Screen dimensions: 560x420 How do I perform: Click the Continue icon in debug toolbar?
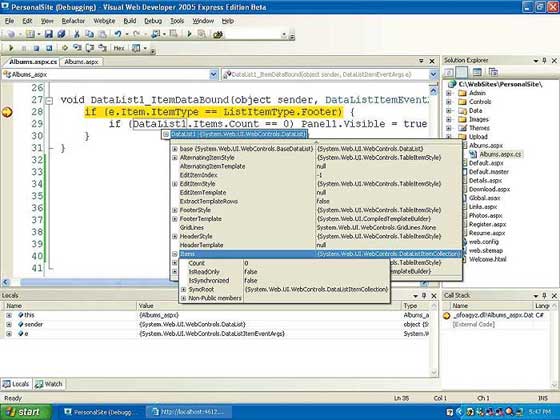[x=11, y=48]
